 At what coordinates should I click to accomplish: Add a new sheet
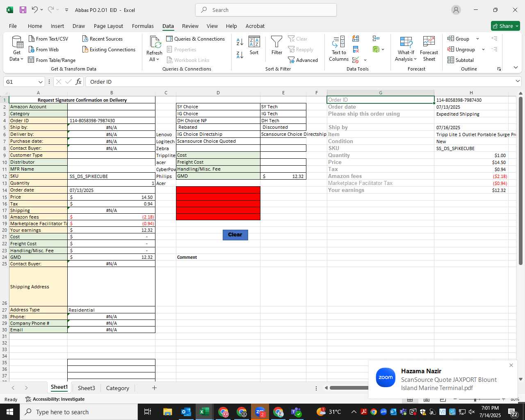[154, 388]
